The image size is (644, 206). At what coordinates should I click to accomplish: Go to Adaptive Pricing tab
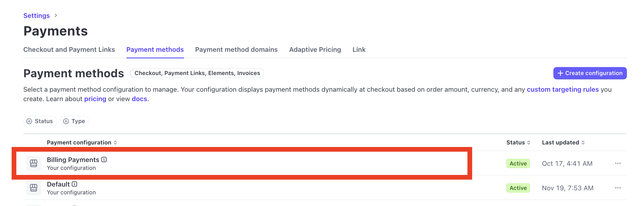point(315,50)
